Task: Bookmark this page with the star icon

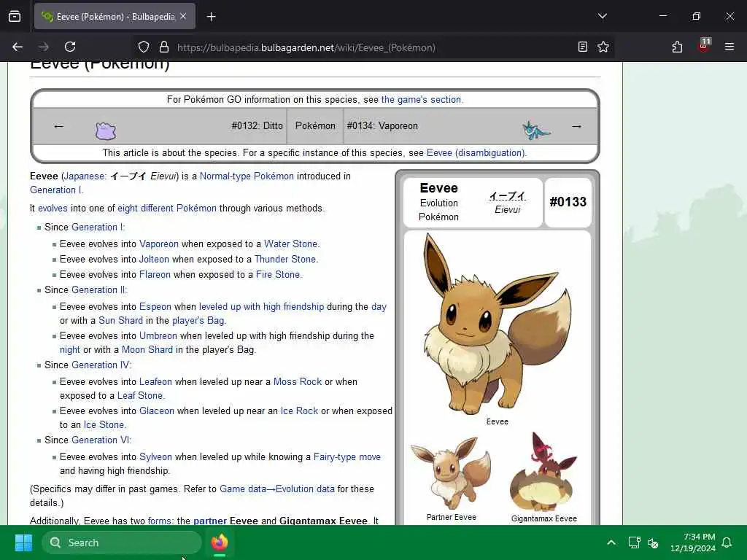Action: [603, 47]
